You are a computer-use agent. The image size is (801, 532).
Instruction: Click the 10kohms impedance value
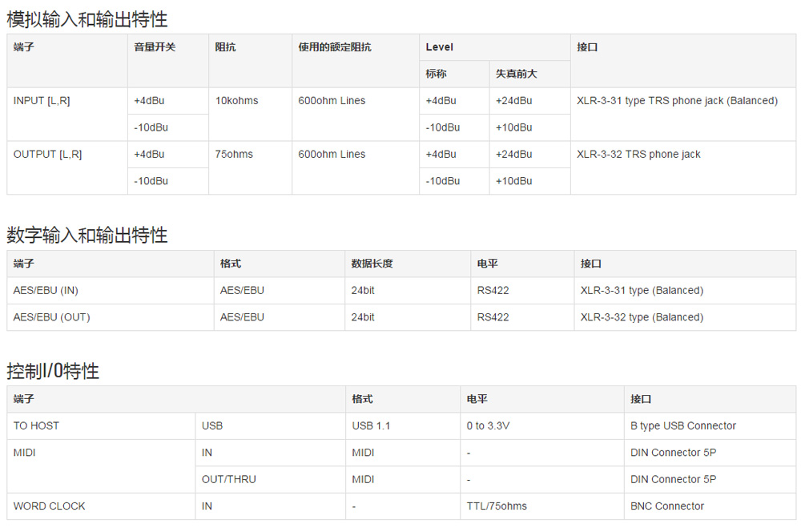point(236,101)
